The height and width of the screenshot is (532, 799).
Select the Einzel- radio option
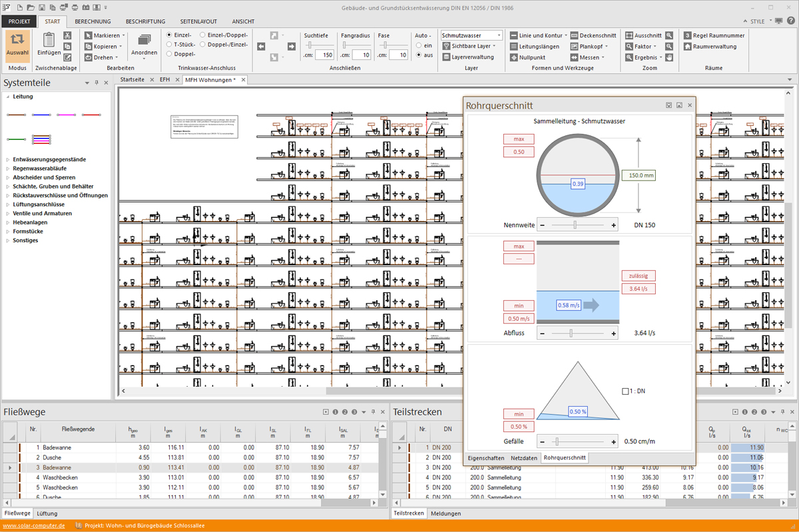click(x=168, y=35)
